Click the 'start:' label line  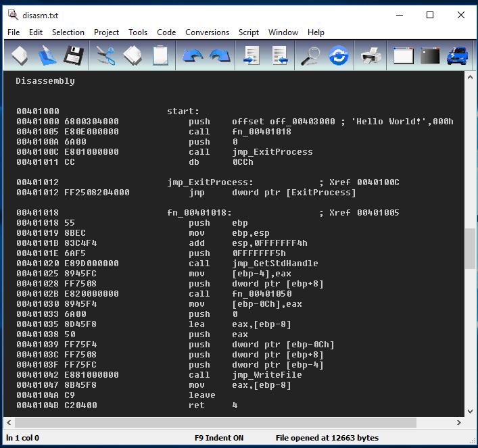183,111
